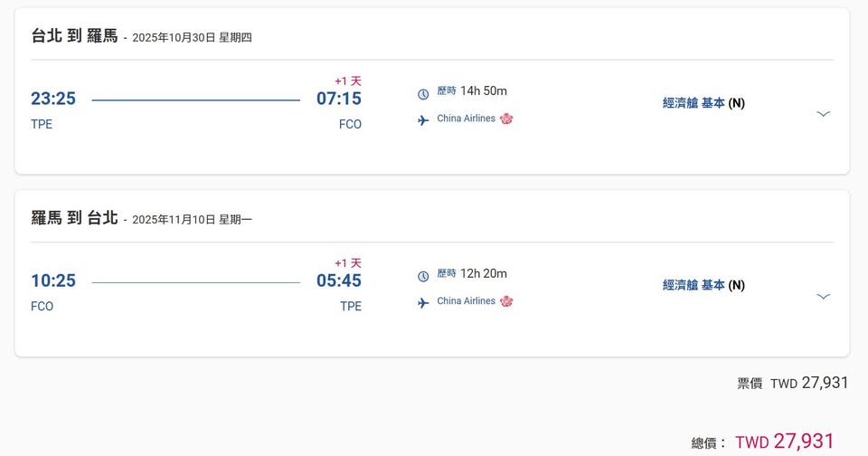The image size is (868, 456).
Task: Click the airplane icon on outbound flight
Action: point(423,120)
